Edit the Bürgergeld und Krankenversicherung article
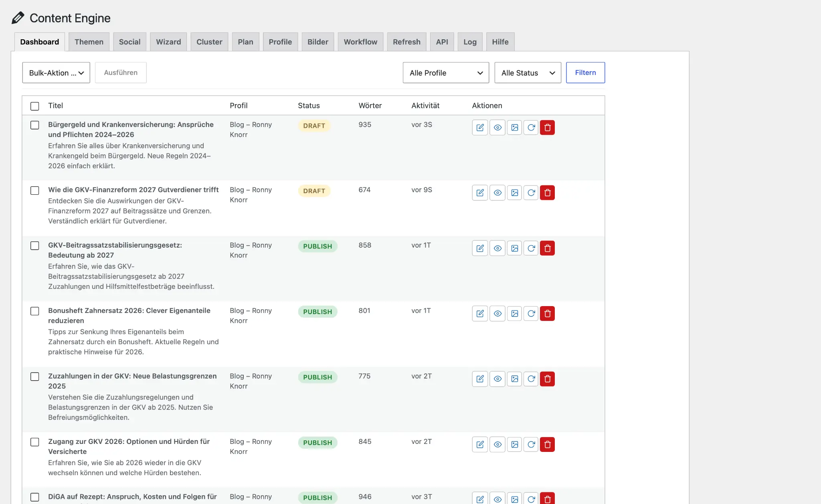Viewport: 821px width, 504px height. pyautogui.click(x=480, y=127)
